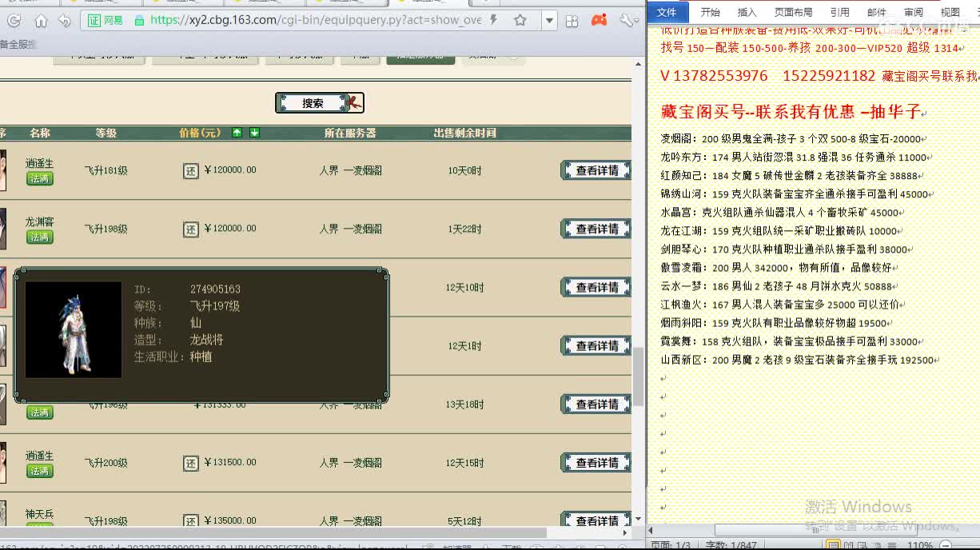Click the ¥120000.00 price of 龙渊客
The width and height of the screenshot is (980, 550).
click(230, 229)
